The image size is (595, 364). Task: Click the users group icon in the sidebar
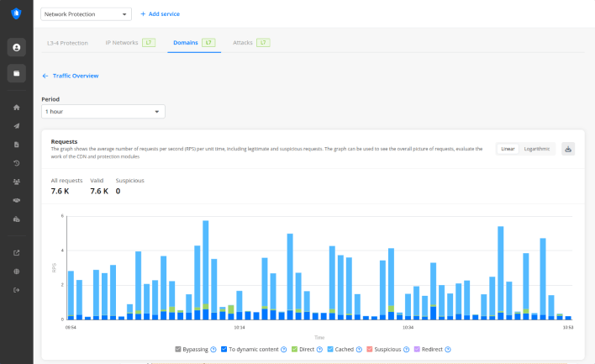click(x=16, y=182)
